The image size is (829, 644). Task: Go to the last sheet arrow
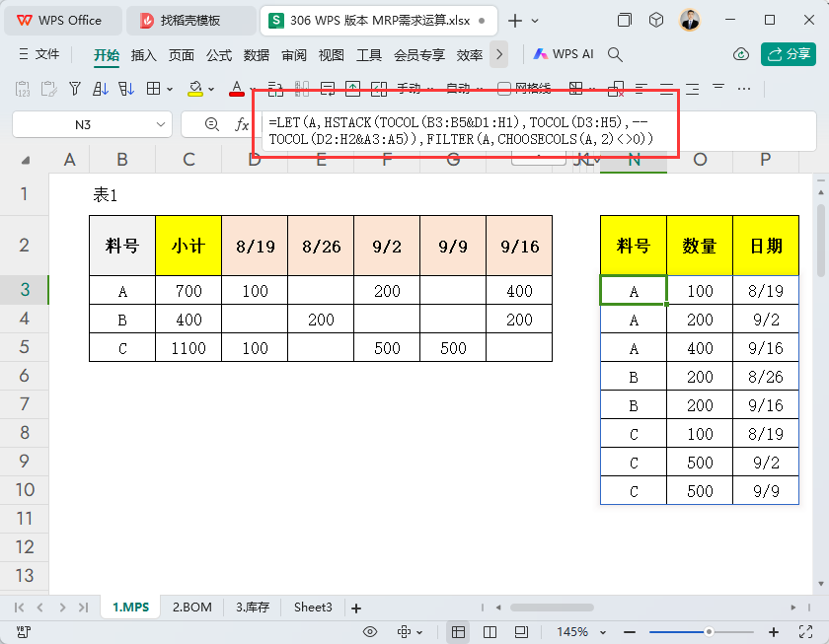83,608
